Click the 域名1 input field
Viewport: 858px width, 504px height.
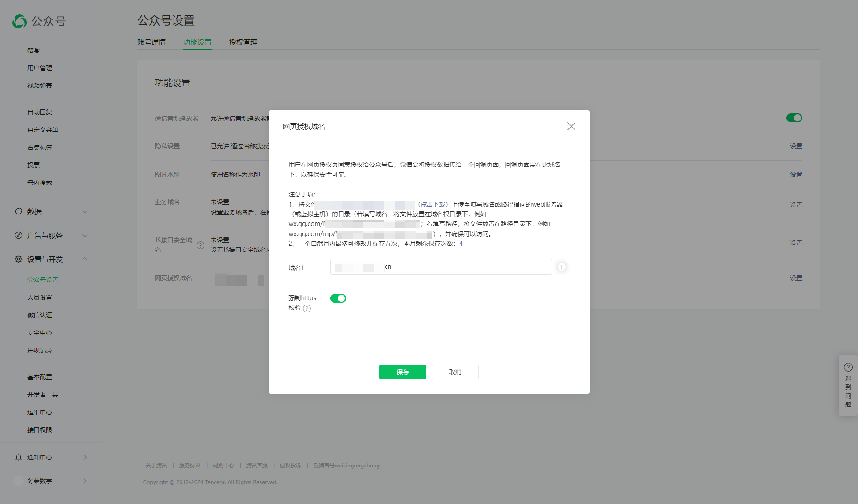(440, 267)
